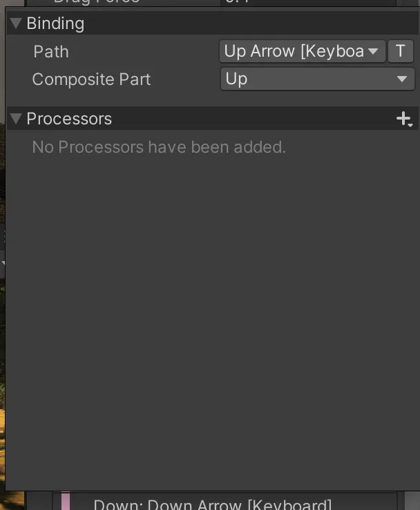Image resolution: width=420 pixels, height=510 pixels.
Task: Select the Down: Down Arrow [Keyboard] binding
Action: (x=212, y=504)
